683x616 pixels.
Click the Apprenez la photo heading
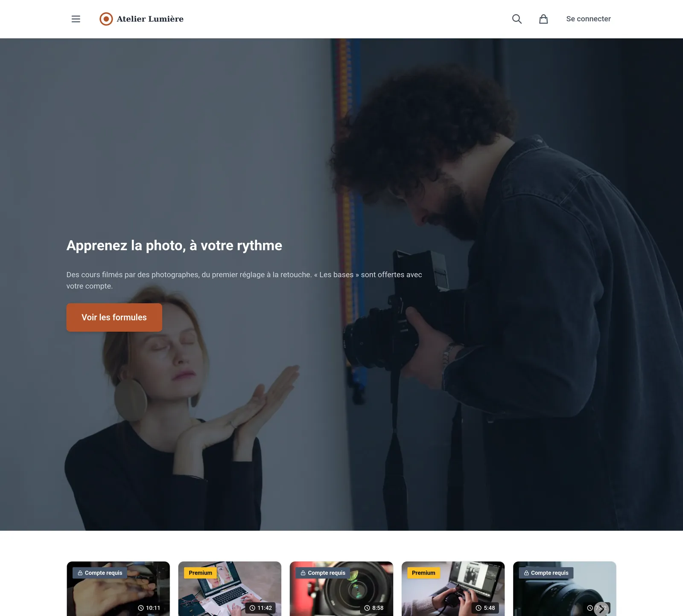174,246
